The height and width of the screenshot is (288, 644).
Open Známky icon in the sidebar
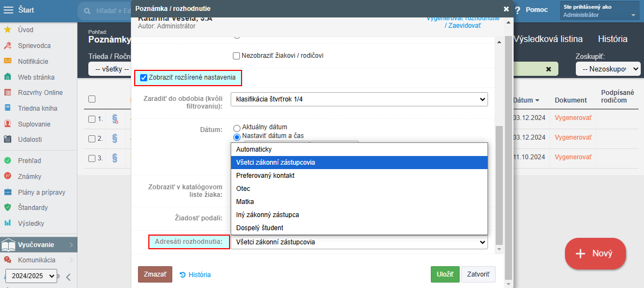8,176
